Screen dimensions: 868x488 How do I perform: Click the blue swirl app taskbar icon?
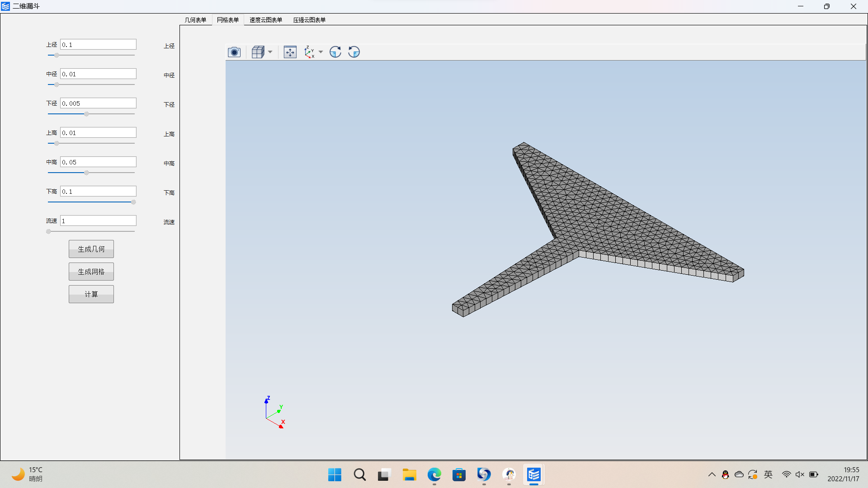[484, 475]
